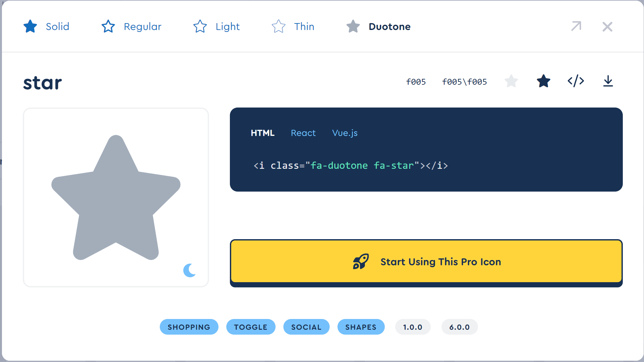Copy the light gray star glyph
644x362 pixels.
click(511, 81)
